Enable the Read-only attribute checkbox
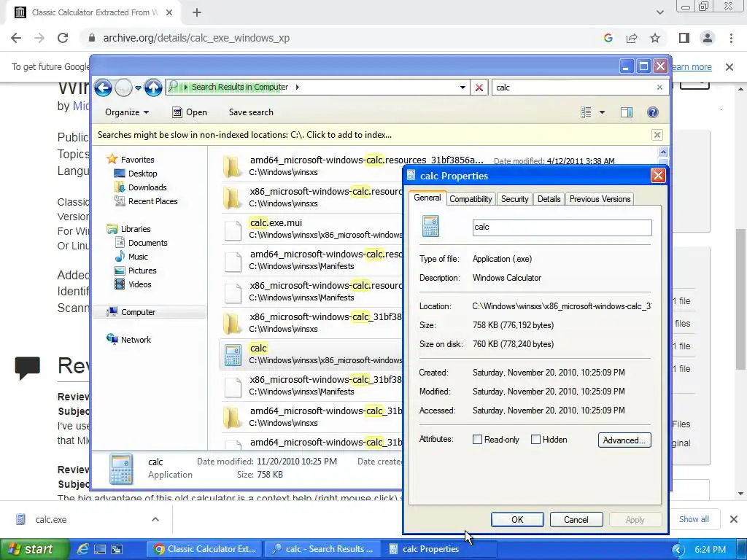Screen dimensions: 747x560 [477, 440]
